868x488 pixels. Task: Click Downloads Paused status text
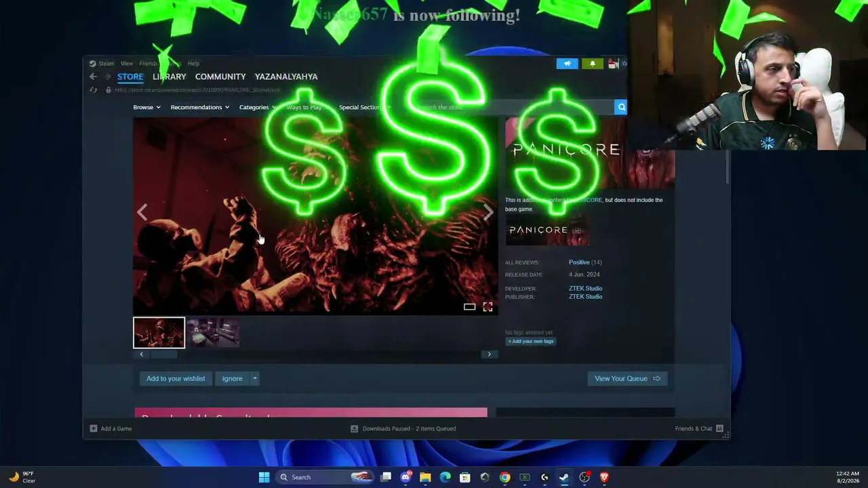[x=409, y=428]
